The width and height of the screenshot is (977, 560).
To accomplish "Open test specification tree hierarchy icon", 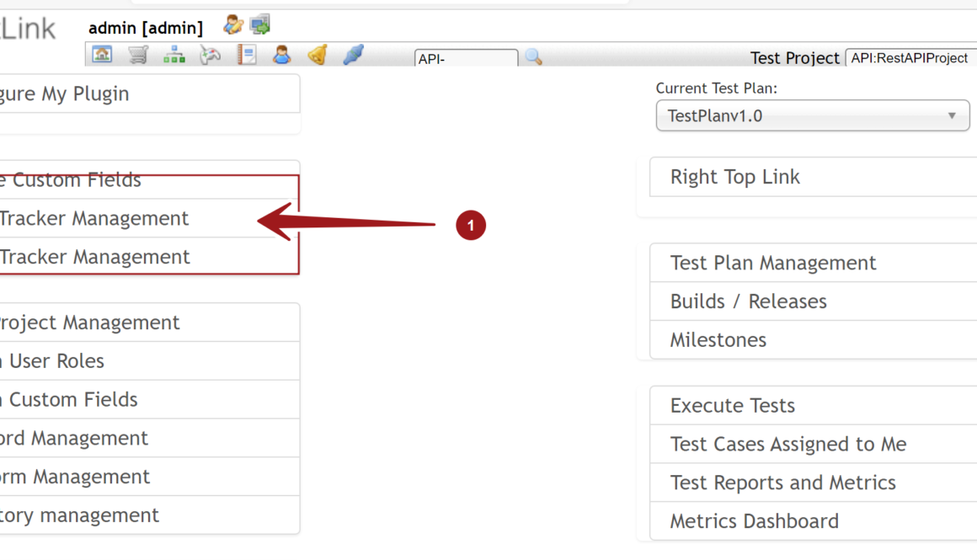I will click(x=174, y=55).
